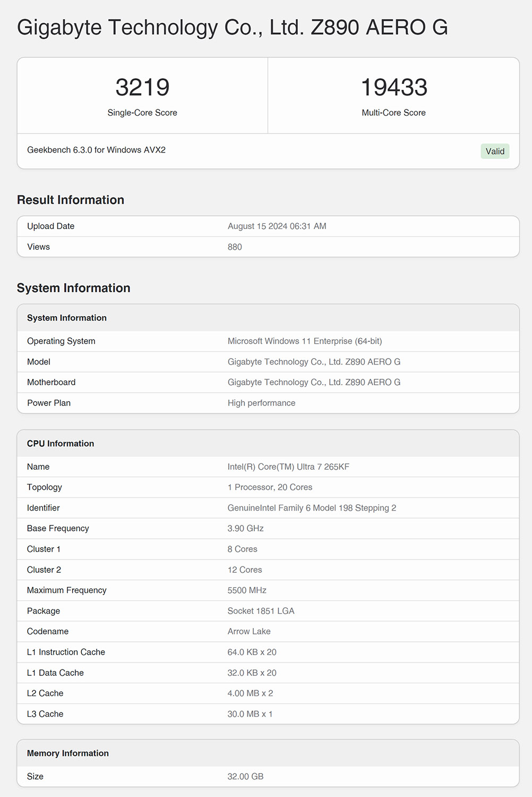Click the Upload Date label
This screenshot has width=532, height=797.
click(51, 226)
